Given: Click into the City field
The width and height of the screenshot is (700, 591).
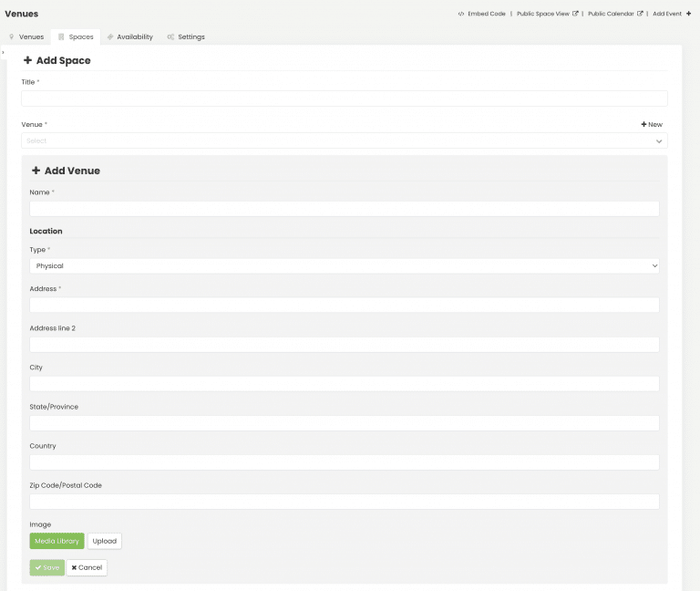Looking at the screenshot, I should pyautogui.click(x=344, y=384).
